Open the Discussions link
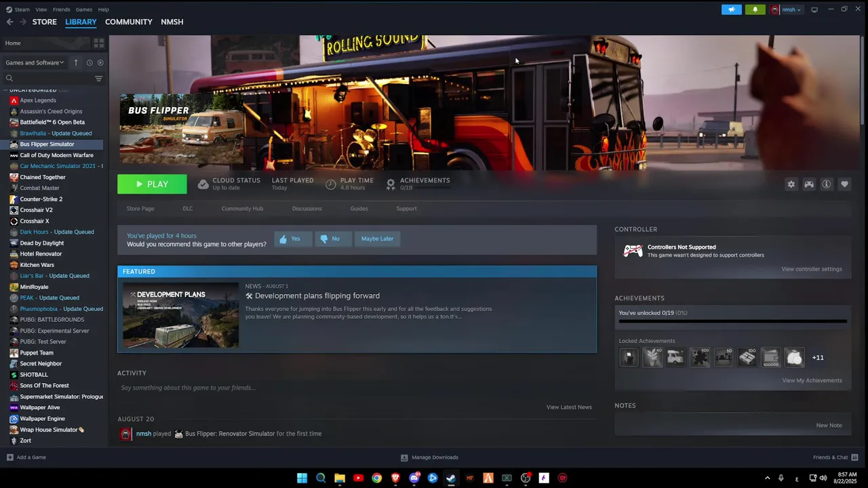Viewport: 868px width, 488px height. point(307,209)
